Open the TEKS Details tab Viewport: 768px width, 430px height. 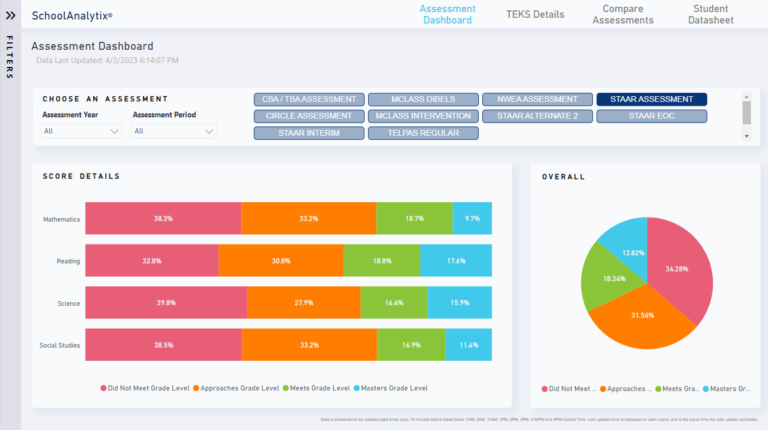click(x=535, y=15)
